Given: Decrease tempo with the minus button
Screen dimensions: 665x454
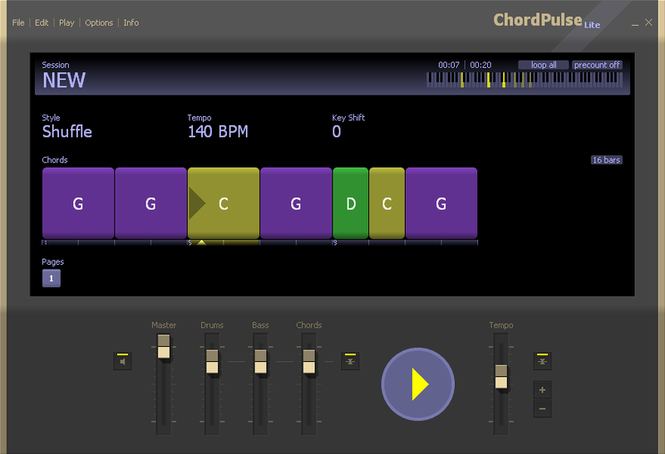Looking at the screenshot, I should pos(542,408).
